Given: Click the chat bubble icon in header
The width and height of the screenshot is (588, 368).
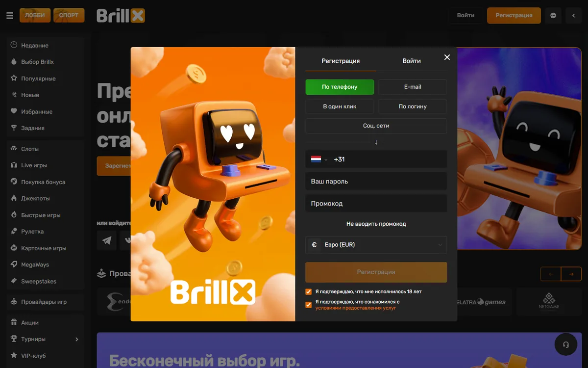Looking at the screenshot, I should 553,15.
